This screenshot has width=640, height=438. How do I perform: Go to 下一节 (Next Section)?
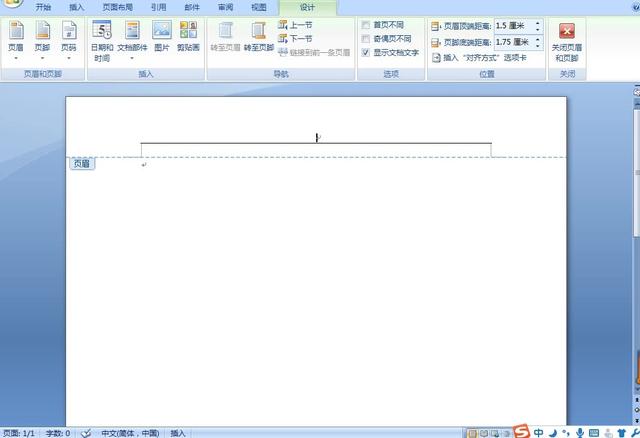pos(295,38)
